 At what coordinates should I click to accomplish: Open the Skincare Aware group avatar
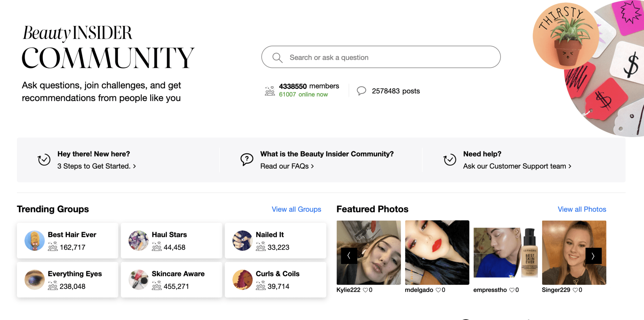click(x=138, y=280)
